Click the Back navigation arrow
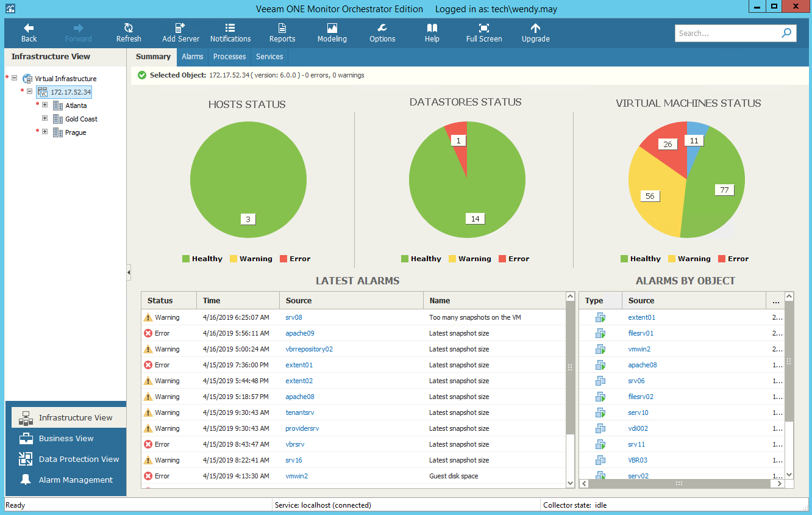 click(29, 28)
